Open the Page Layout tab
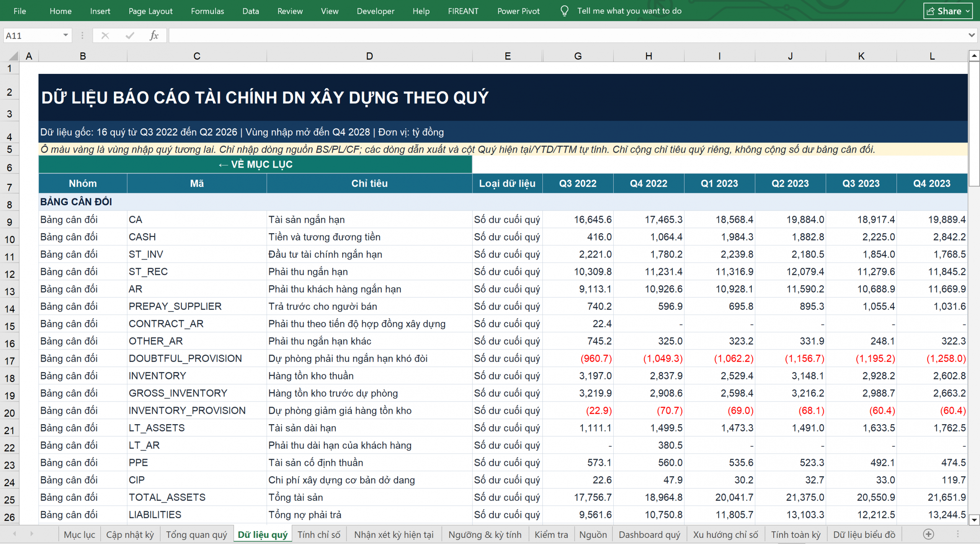Image resolution: width=980 pixels, height=544 pixels. point(150,11)
